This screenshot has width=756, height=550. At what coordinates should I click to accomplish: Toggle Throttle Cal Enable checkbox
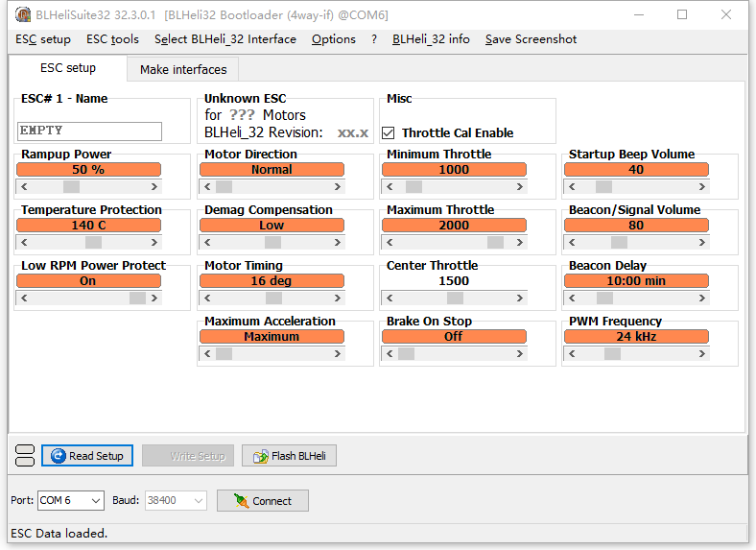pos(389,132)
